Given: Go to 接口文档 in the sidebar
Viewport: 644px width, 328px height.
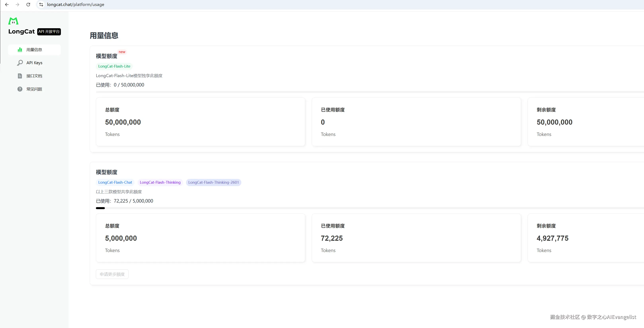Looking at the screenshot, I should (34, 76).
